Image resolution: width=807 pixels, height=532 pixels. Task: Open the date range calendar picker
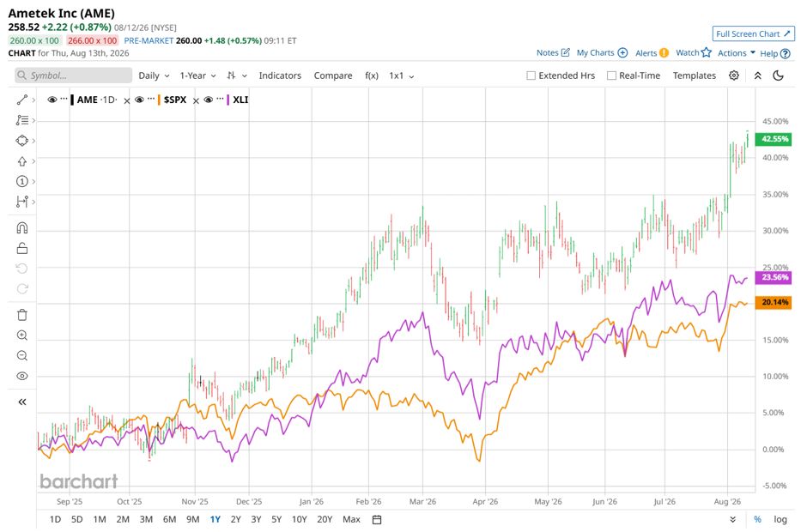click(377, 520)
